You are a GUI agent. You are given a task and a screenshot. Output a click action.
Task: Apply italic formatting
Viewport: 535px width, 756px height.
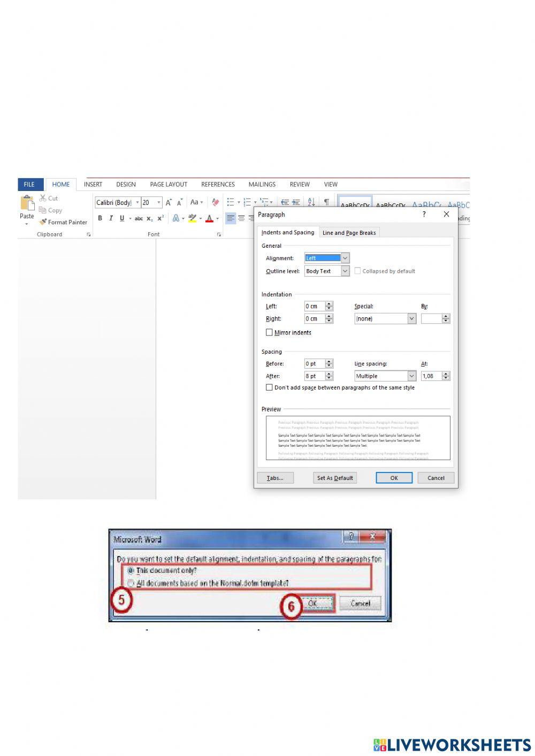pyautogui.click(x=111, y=218)
